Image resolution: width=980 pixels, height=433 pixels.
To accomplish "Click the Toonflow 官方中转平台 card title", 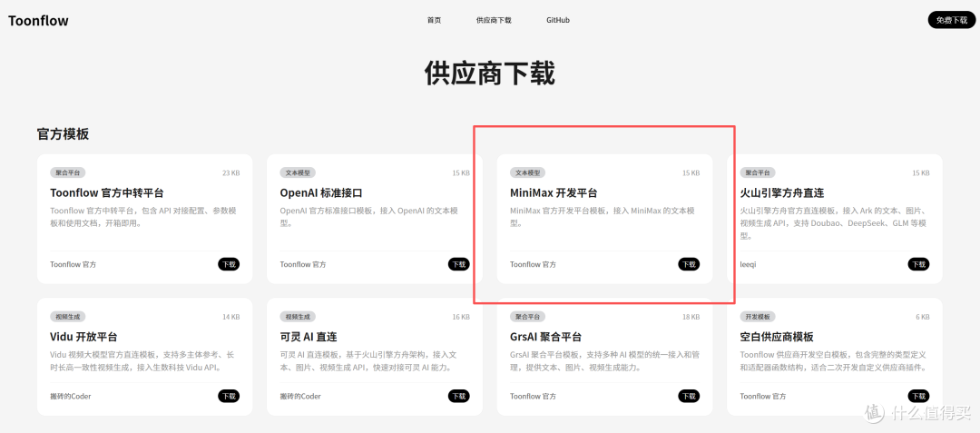I will pyautogui.click(x=107, y=193).
